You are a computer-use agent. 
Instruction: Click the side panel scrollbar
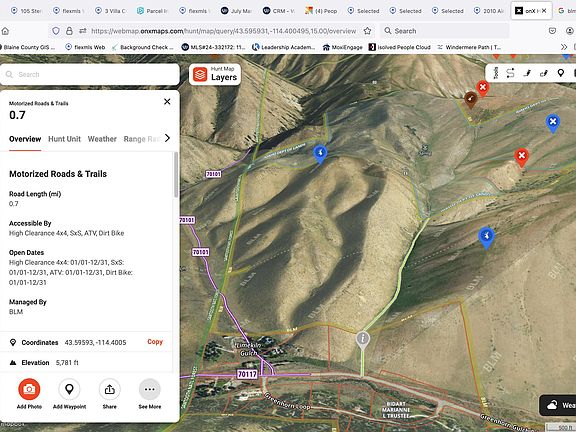176,175
